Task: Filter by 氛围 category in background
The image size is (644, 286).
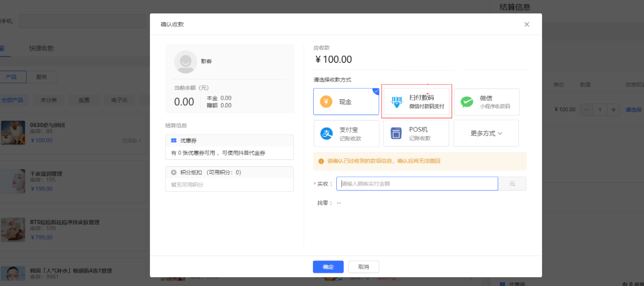Action: pyautogui.click(x=84, y=100)
